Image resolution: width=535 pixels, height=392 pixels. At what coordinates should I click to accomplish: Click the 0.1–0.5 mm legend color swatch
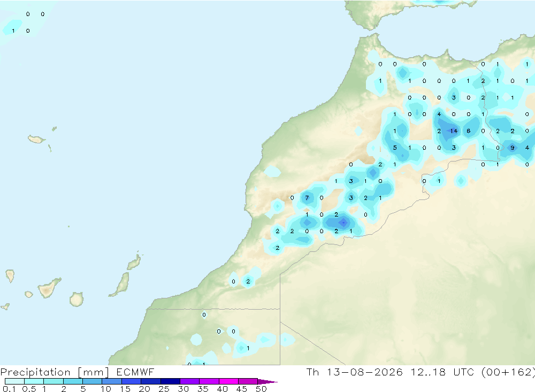point(14,381)
